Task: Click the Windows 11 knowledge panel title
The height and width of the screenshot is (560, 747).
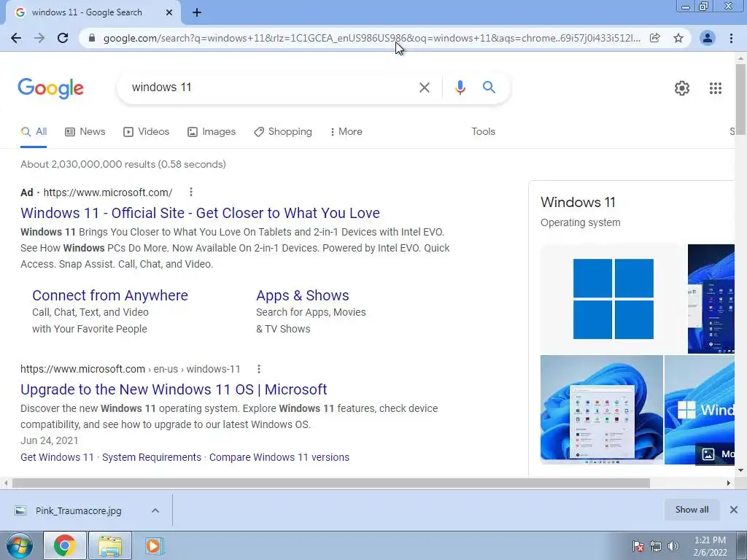Action: pos(578,202)
